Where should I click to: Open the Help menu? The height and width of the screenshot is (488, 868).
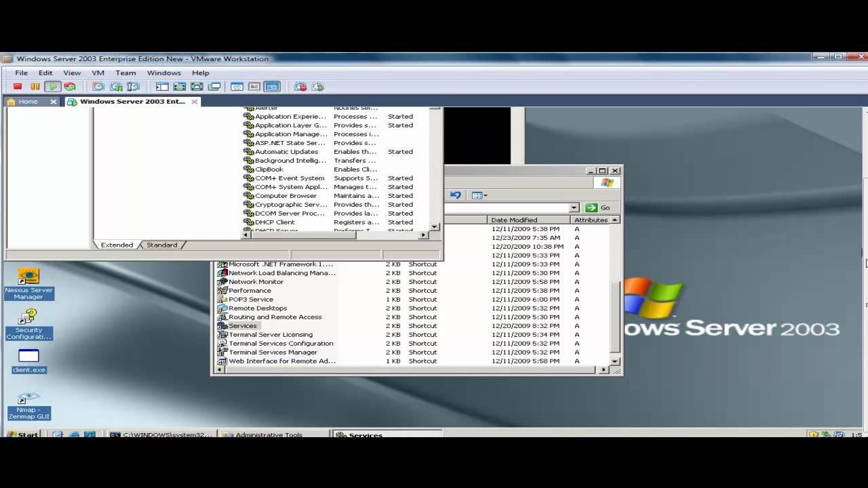[x=201, y=73]
